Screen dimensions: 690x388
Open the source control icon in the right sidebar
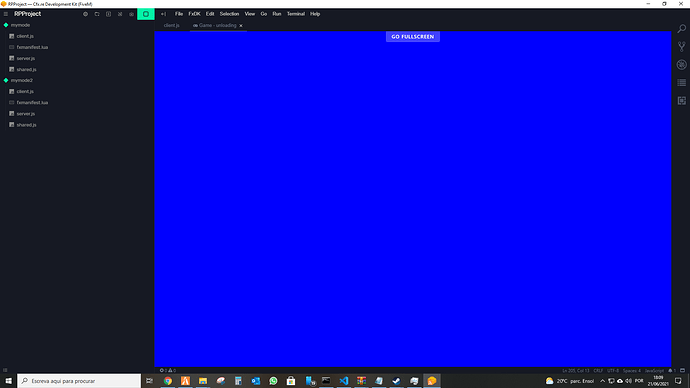tap(681, 47)
